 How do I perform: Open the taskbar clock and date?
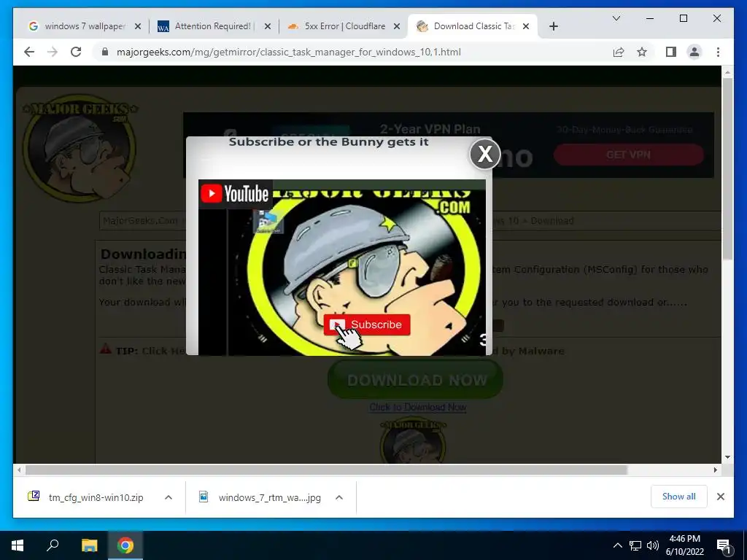click(685, 545)
